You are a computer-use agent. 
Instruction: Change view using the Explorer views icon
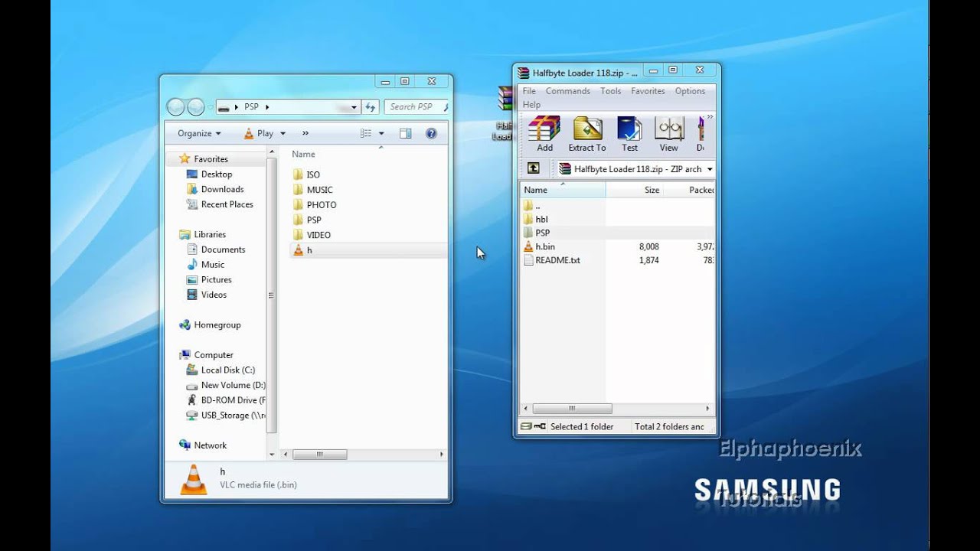pos(366,133)
